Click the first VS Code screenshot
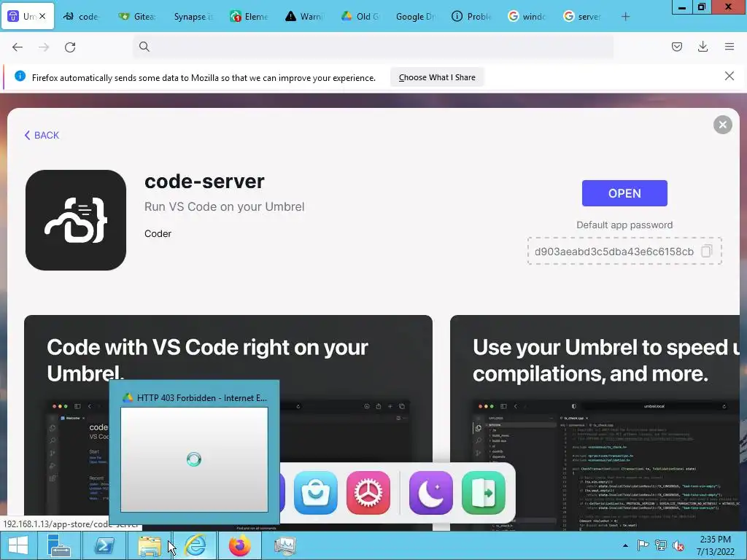 click(x=228, y=423)
